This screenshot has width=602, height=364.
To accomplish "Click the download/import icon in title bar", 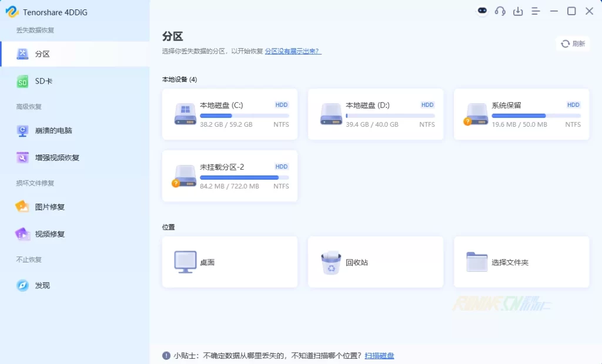I will [x=518, y=11].
